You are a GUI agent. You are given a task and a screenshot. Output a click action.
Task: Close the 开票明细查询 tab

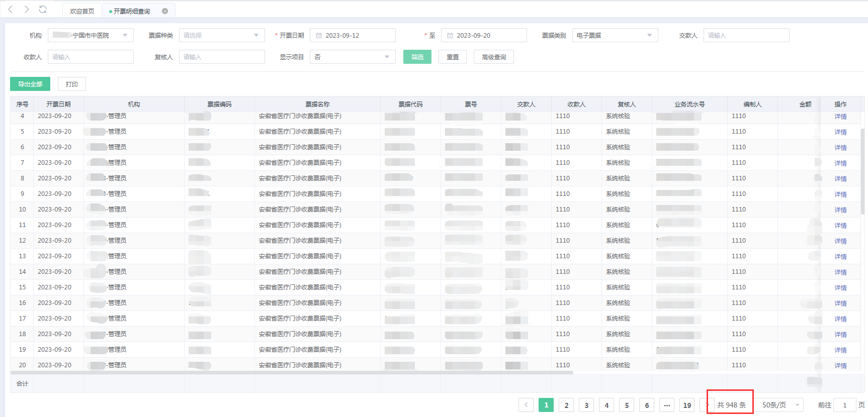165,11
